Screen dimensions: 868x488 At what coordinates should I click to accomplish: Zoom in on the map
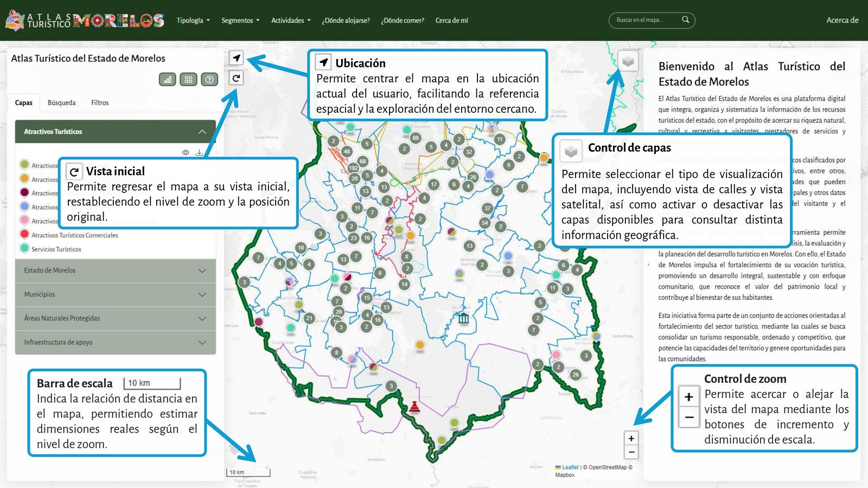point(631,438)
